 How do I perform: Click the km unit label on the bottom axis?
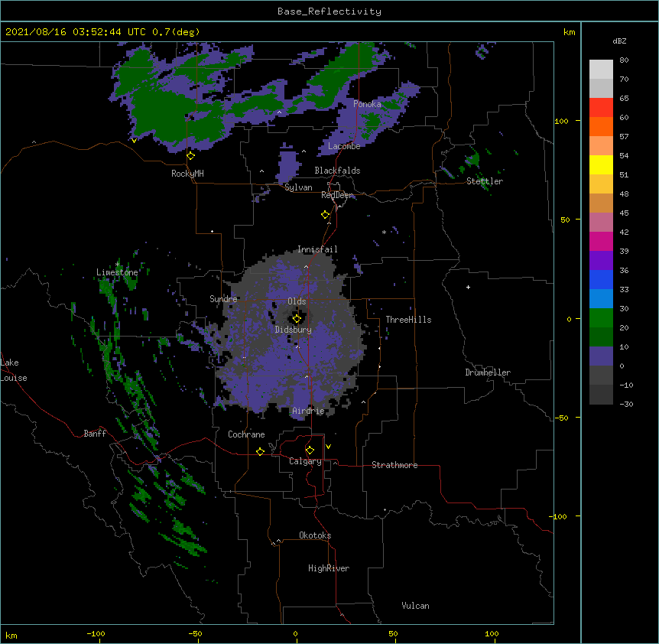click(11, 635)
